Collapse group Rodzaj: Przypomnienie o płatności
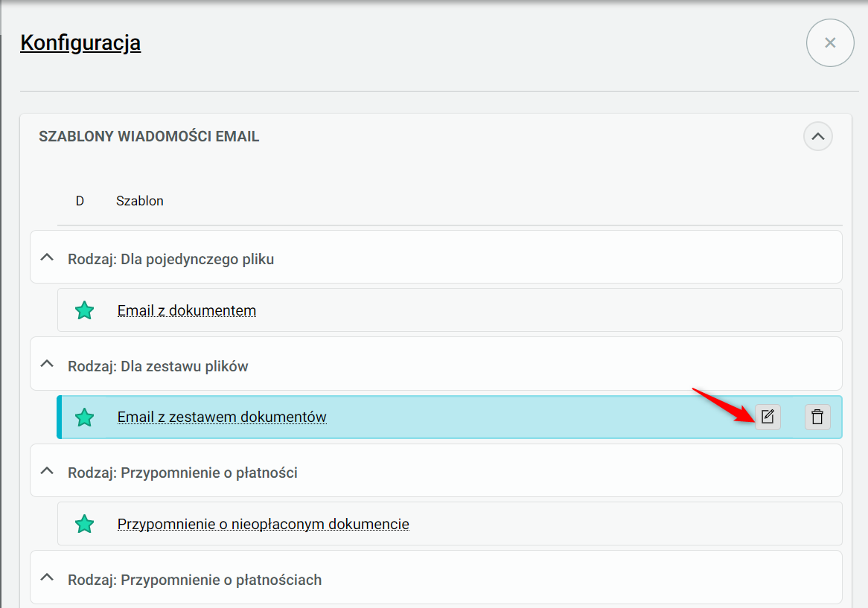The height and width of the screenshot is (608, 868). (x=47, y=471)
